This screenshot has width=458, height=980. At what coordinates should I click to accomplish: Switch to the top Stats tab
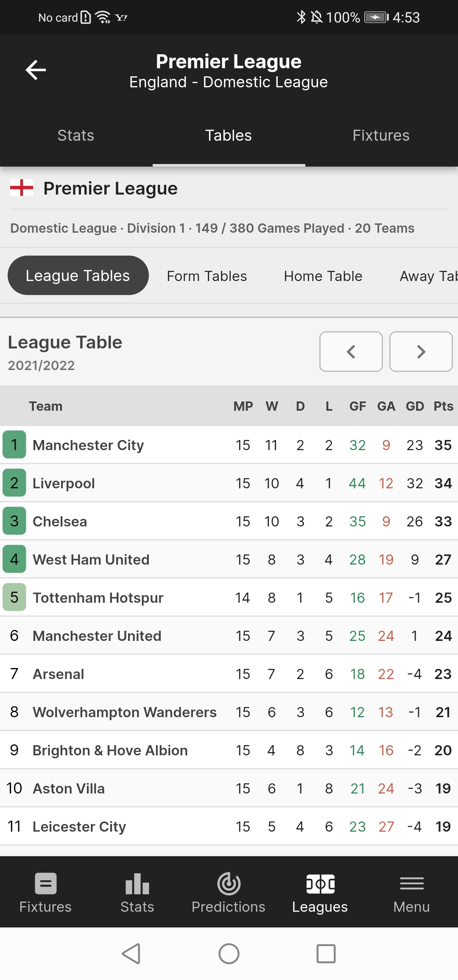[76, 136]
